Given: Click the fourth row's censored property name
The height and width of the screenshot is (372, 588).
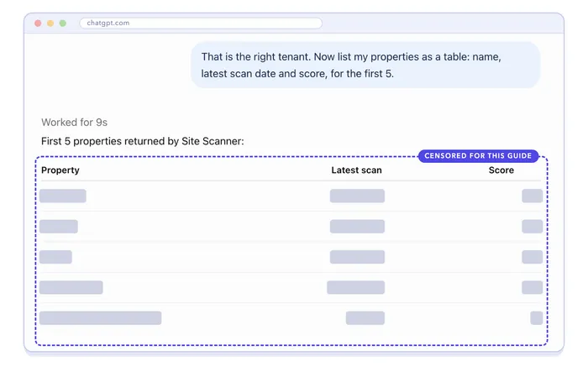Looking at the screenshot, I should [x=71, y=287].
